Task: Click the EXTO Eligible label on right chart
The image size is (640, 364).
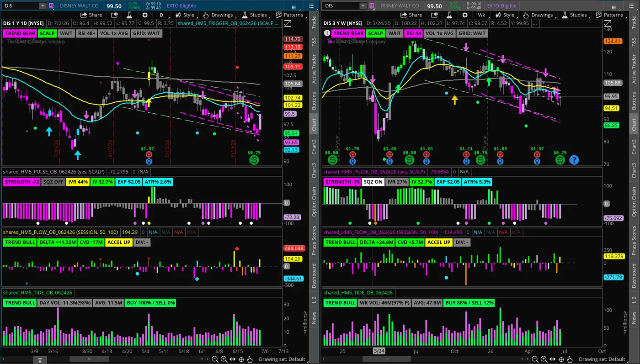Action: pyautogui.click(x=501, y=6)
